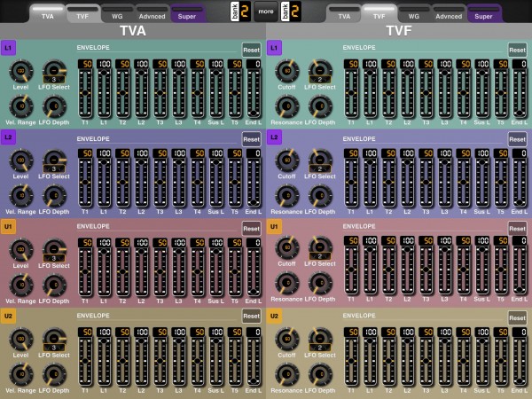Click the TVF U1 LFO Select knob
Image resolution: width=532 pixels, height=399 pixels.
tap(320, 247)
